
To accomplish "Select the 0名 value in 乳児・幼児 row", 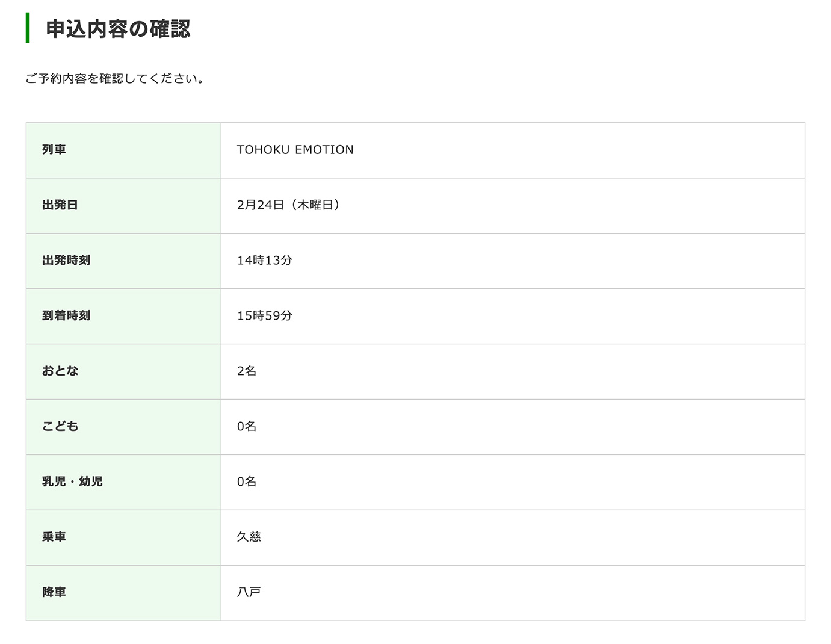I will (x=247, y=482).
